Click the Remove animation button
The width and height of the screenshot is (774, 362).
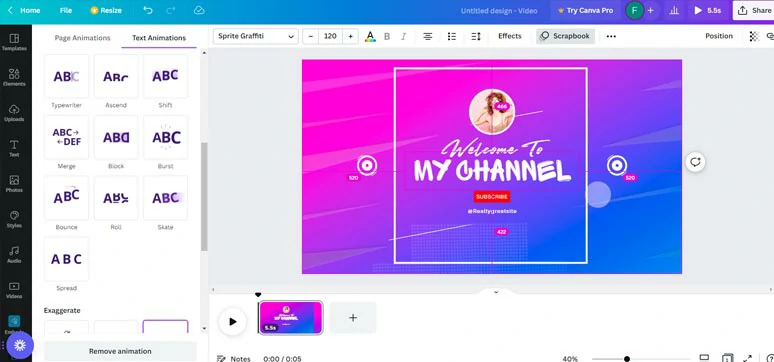120,351
